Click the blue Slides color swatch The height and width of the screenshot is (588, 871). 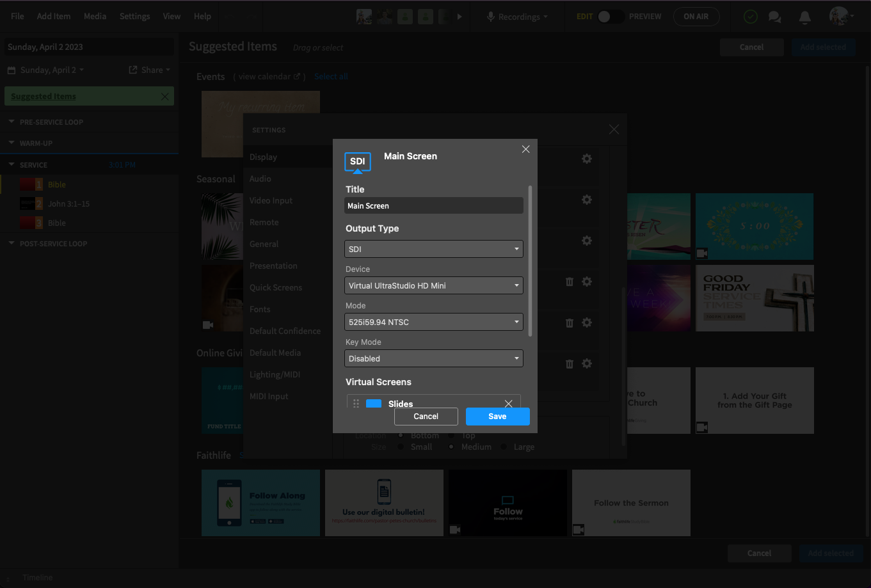(374, 404)
